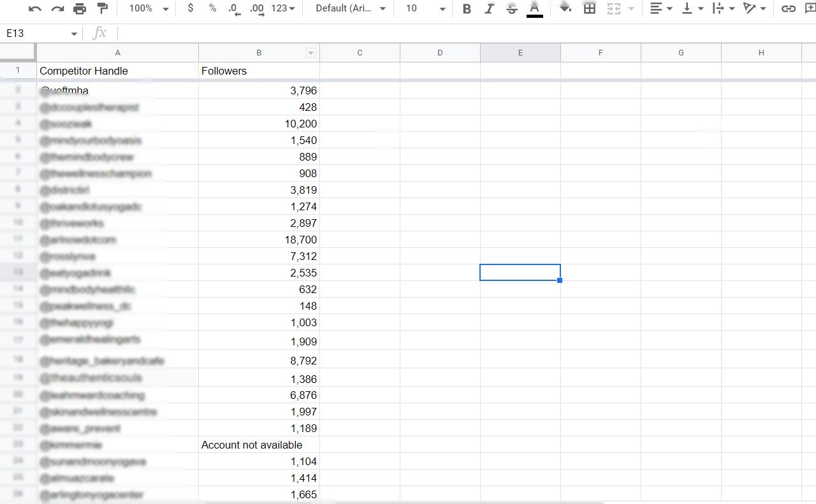The width and height of the screenshot is (816, 504).
Task: Select row 1 header
Action: (x=18, y=71)
